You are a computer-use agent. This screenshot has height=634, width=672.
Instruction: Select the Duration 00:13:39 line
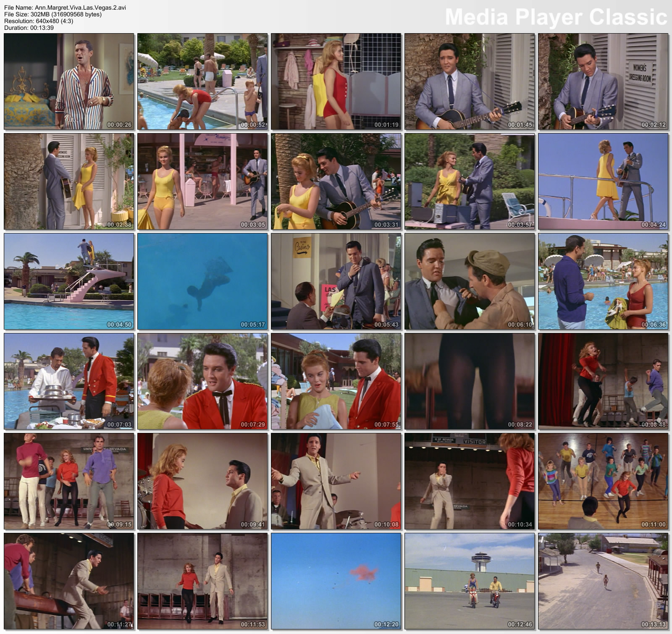pos(29,28)
